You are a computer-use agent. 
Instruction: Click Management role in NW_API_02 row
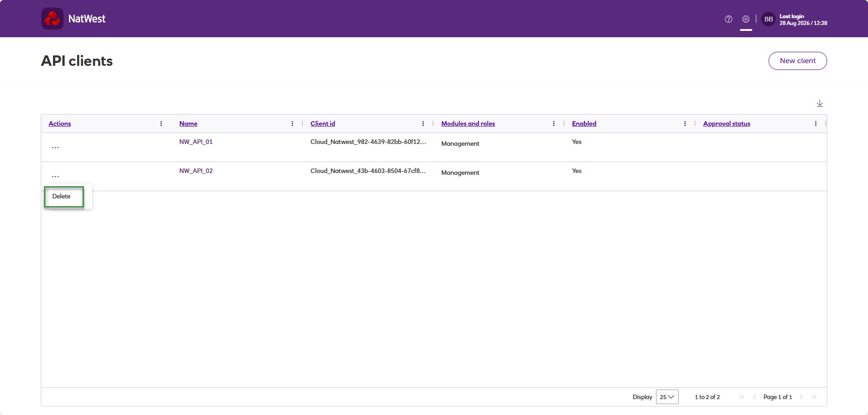click(x=460, y=173)
